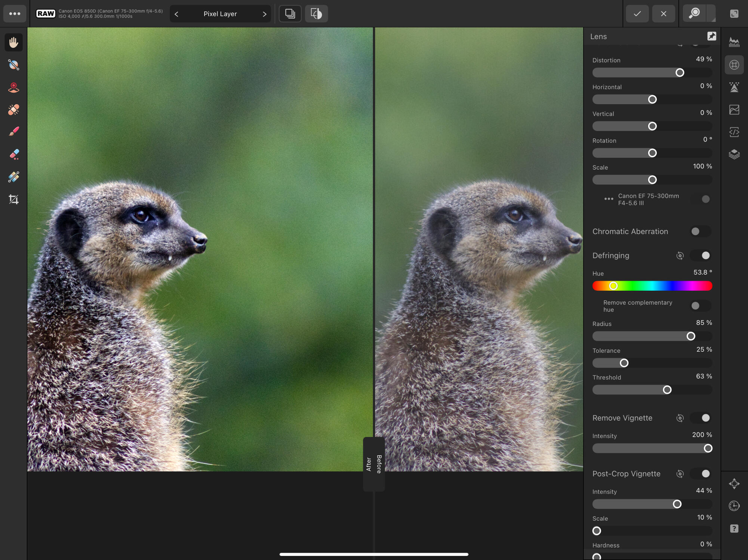Open the Layers studio icon
The height and width of the screenshot is (560, 748).
734,154
